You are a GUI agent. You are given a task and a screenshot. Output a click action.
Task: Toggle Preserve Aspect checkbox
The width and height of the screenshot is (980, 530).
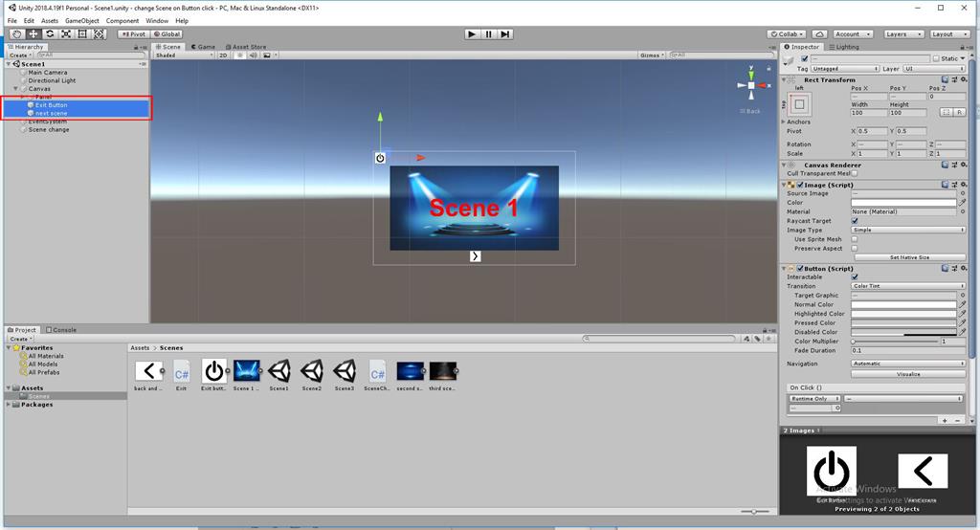(855, 248)
